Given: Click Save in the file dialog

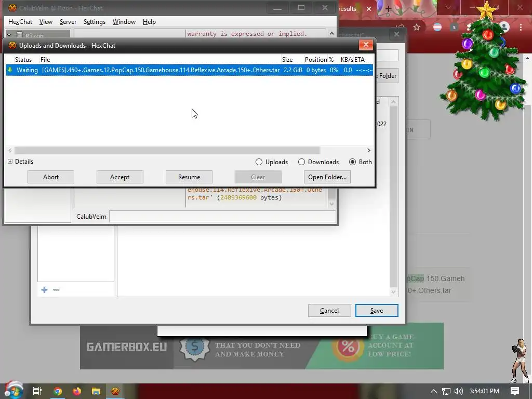Looking at the screenshot, I should tap(377, 311).
